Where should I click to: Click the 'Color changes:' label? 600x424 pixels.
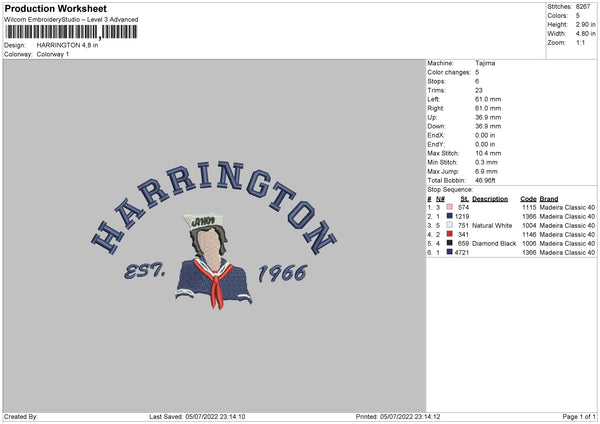449,72
